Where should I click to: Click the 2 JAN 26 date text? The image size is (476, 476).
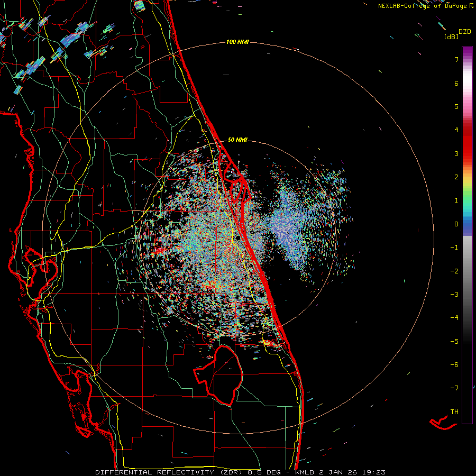coord(338,472)
